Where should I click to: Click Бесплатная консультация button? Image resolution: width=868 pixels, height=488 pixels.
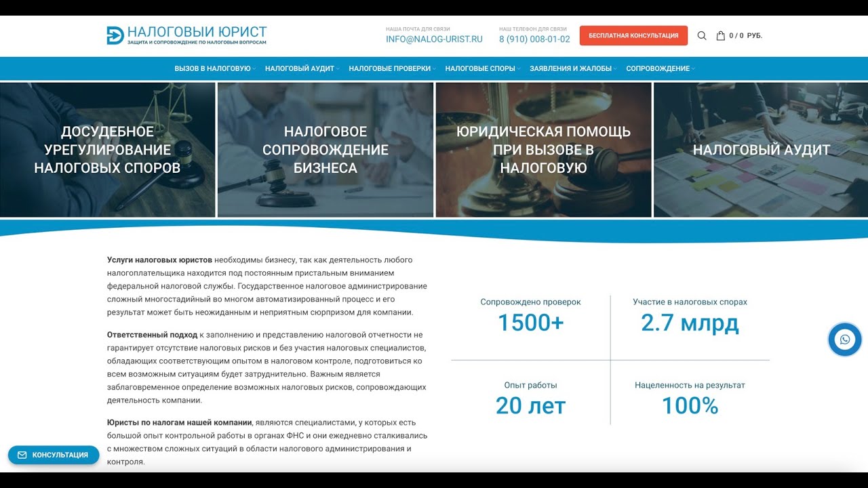tap(633, 36)
